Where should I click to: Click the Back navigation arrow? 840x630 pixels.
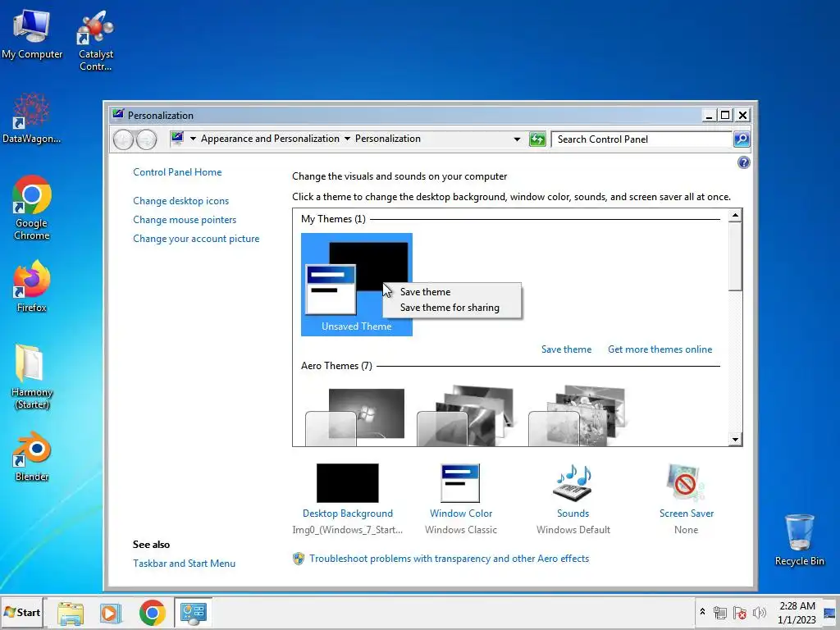[123, 139]
